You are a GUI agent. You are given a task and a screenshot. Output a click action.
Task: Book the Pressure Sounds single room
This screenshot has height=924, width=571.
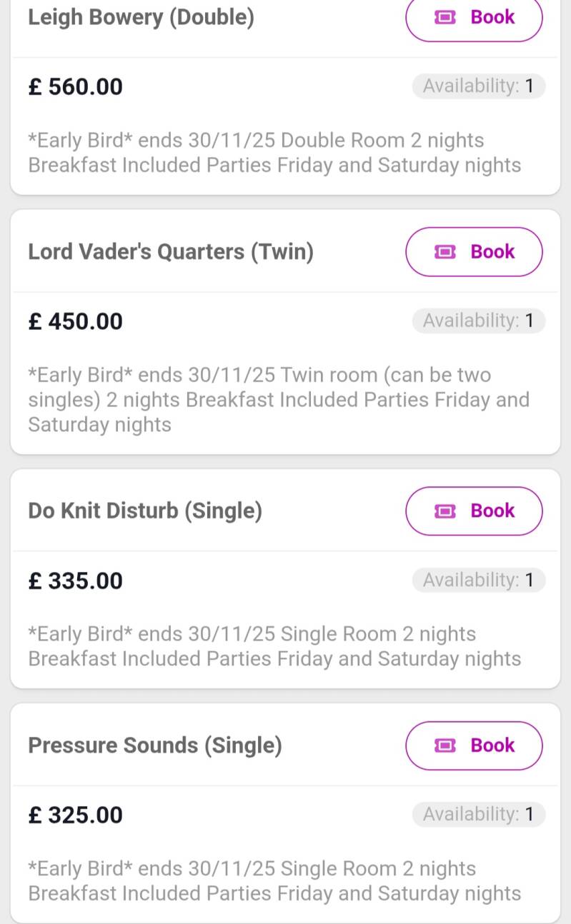475,745
